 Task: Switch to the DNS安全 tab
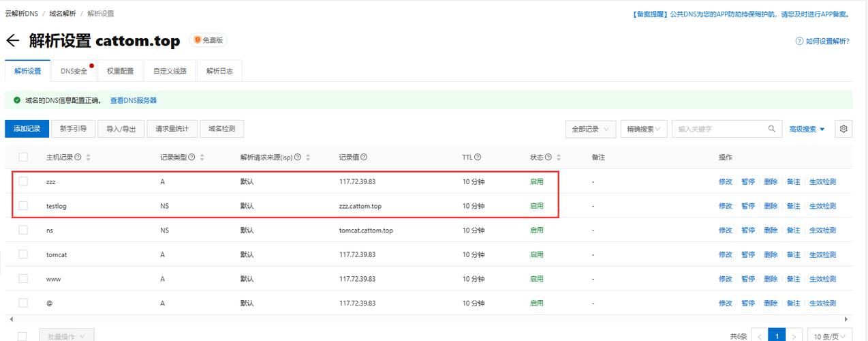click(x=74, y=71)
